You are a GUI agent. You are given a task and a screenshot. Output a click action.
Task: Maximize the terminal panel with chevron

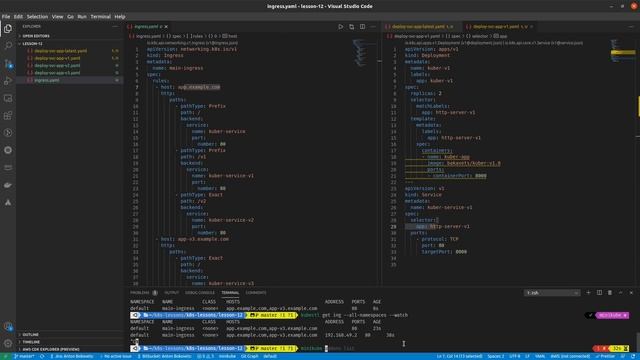point(620,293)
